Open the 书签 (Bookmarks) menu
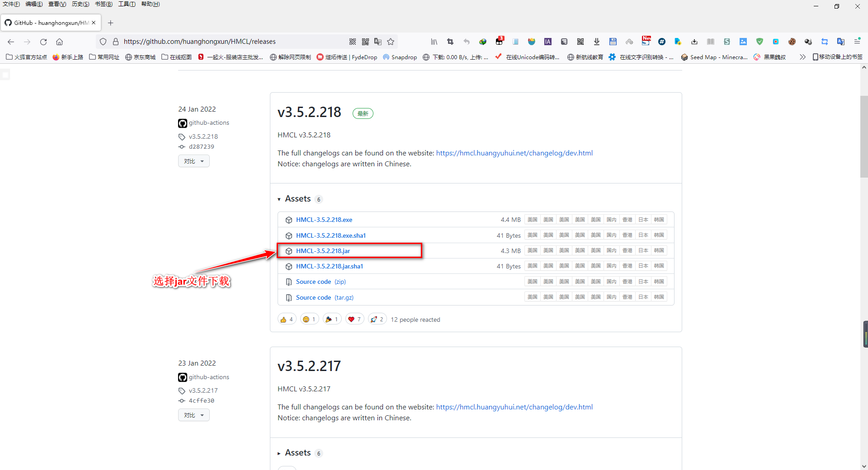The width and height of the screenshot is (868, 470). tap(104, 4)
